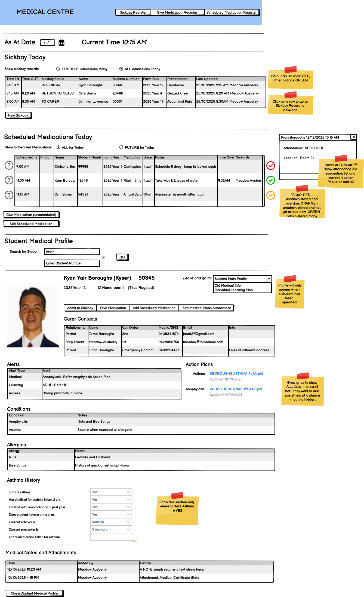Open the As At Date calendar picker

61,43
